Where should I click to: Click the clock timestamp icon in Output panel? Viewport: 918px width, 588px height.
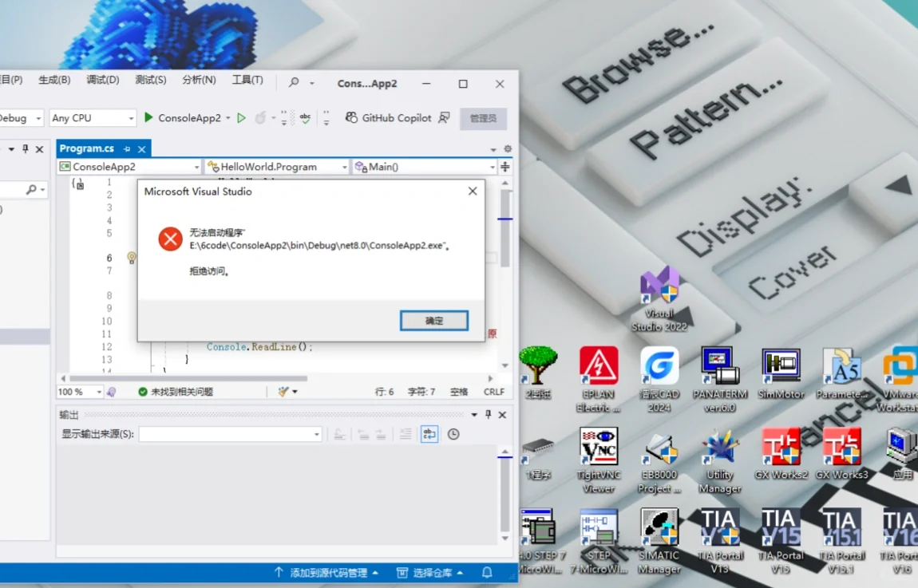coord(453,434)
